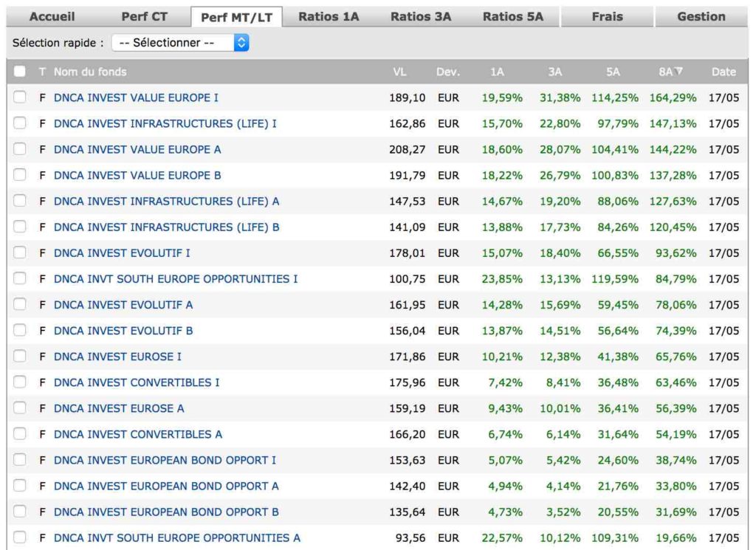Sort by the Nom du fonds column
756x550 pixels.
(x=90, y=72)
